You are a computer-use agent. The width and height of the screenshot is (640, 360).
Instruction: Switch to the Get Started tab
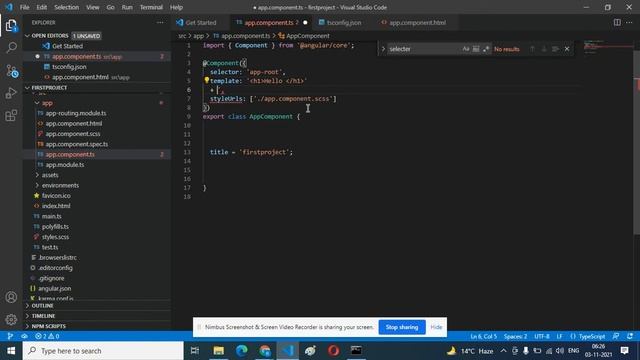coord(201,23)
